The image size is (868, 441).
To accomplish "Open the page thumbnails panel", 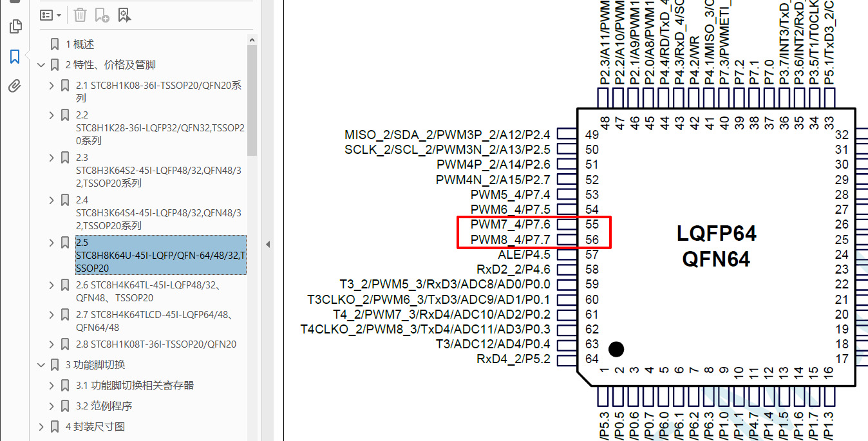I will pyautogui.click(x=15, y=26).
